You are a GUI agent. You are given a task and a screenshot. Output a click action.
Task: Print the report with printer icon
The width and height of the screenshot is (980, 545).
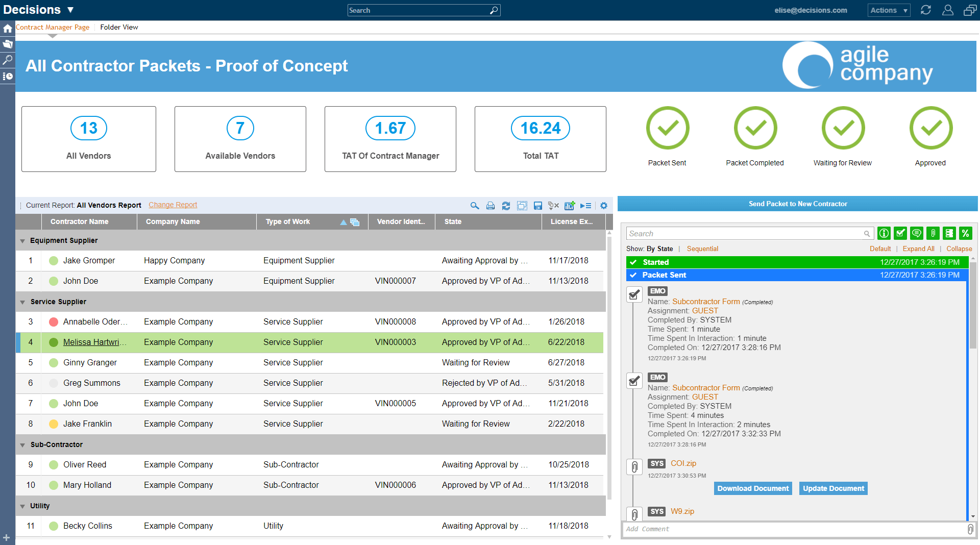(x=491, y=206)
